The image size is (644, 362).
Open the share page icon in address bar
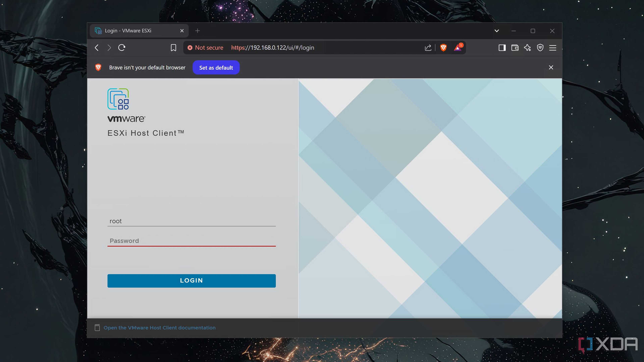tap(428, 47)
